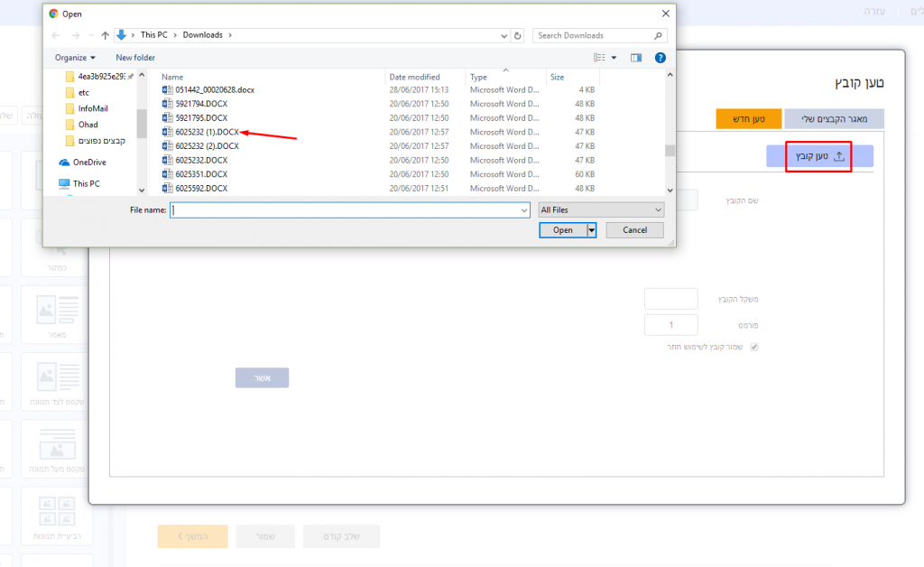Refresh the Downloads folder listing

(x=518, y=35)
